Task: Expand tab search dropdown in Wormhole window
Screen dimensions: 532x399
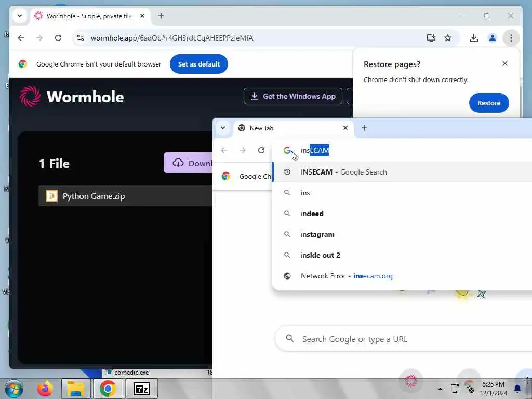Action: point(20,16)
